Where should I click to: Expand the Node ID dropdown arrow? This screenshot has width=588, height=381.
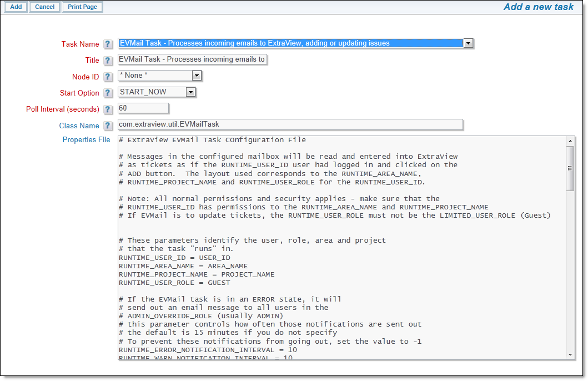pos(197,76)
